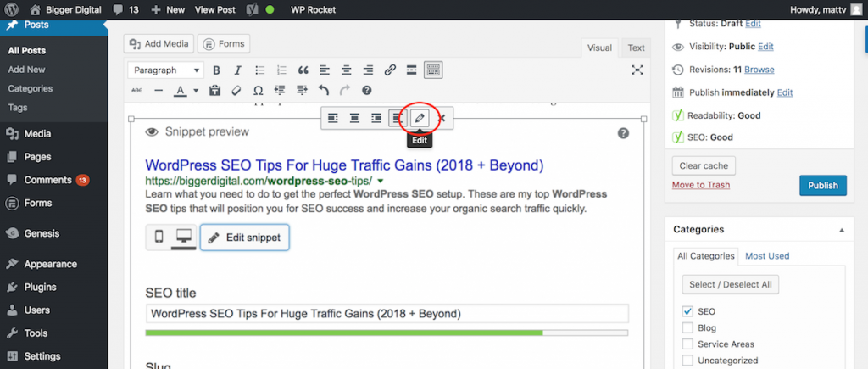Screen dimensions: 868x369
Task: Remove the image with the X icon
Action: (441, 118)
